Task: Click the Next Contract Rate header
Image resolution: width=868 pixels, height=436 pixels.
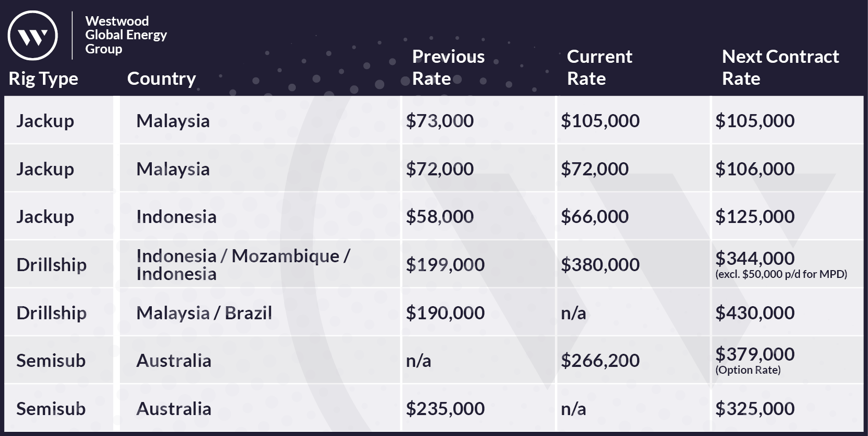Action: (780, 68)
